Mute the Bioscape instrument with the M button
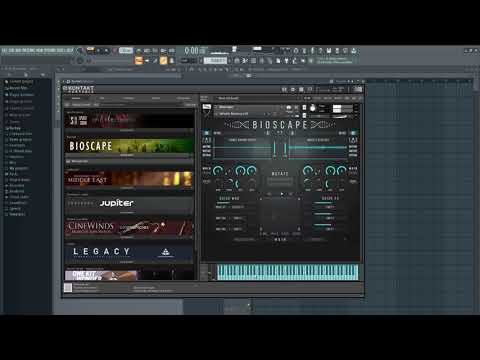This screenshot has width=480, height=360. tap(304, 115)
